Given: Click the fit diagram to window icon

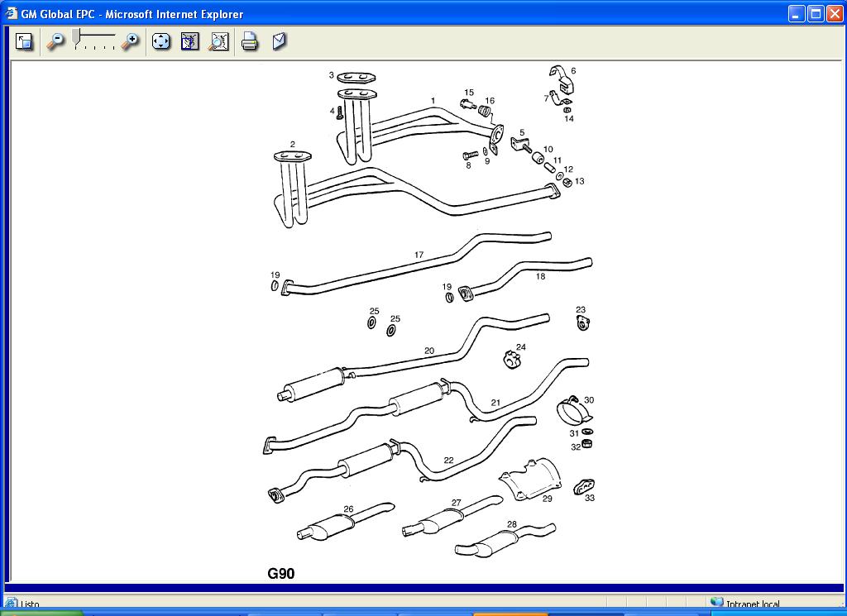Looking at the screenshot, I should 190,41.
